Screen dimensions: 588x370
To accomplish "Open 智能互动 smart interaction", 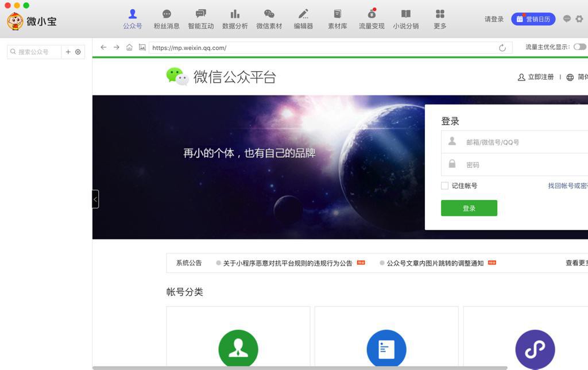I will 200,19.
